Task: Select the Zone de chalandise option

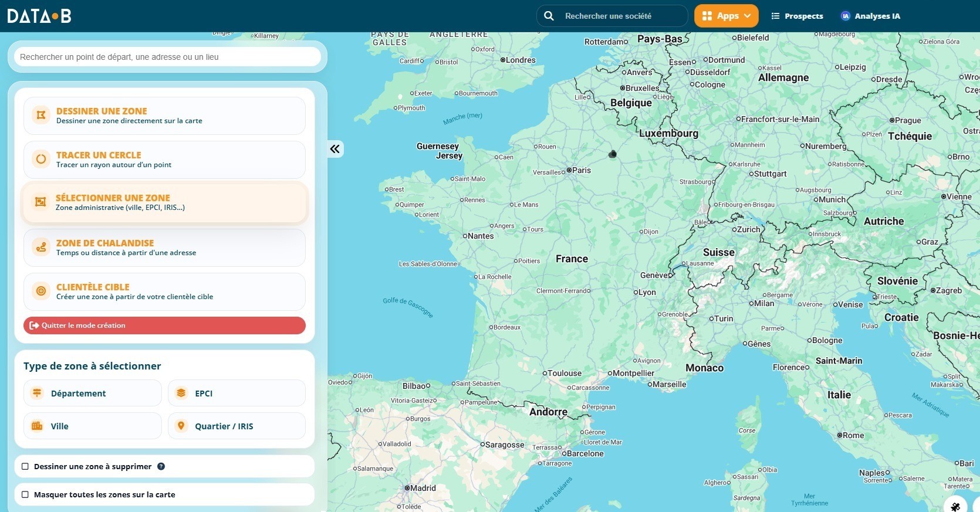Action: 164,247
